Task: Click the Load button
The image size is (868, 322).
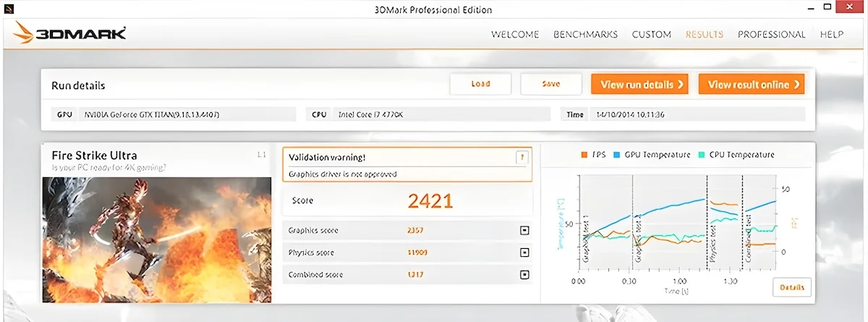Action: (480, 84)
